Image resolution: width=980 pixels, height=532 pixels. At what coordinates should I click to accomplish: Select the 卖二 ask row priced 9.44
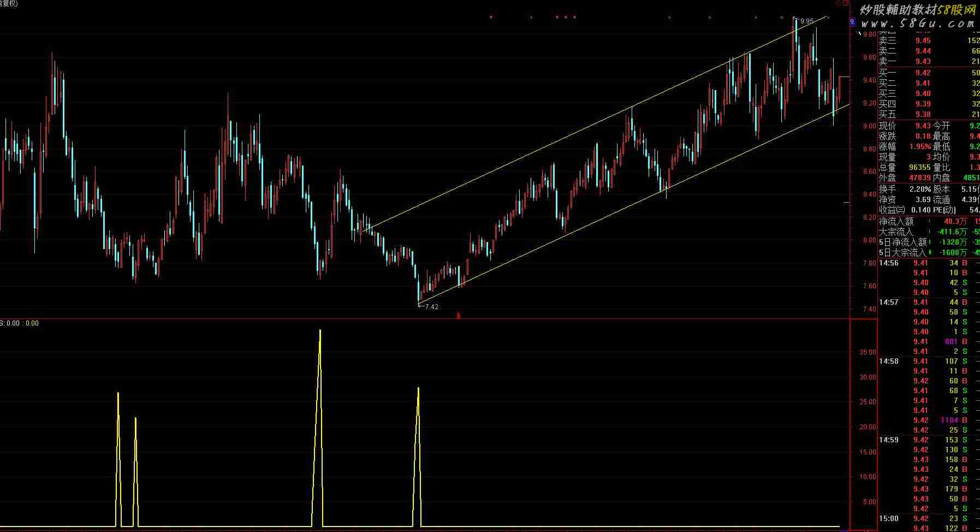[x=929, y=51]
